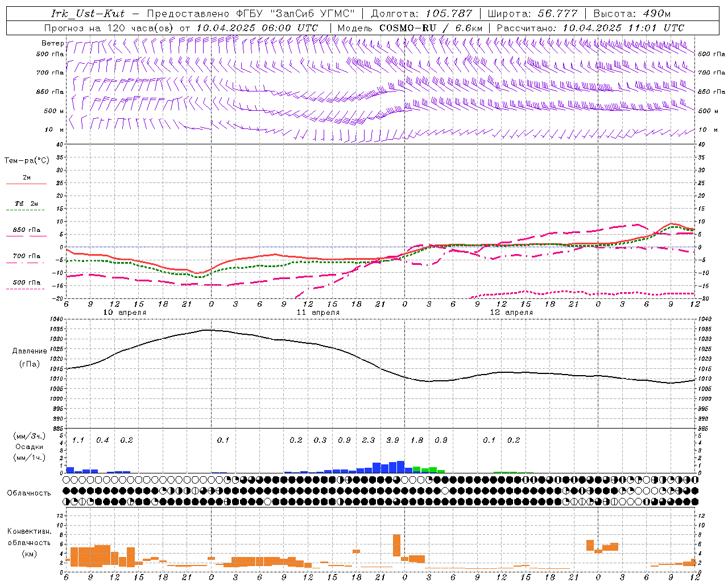The width and height of the screenshot is (728, 582).
Task: Click the Ветер panel label
Action: [x=52, y=43]
